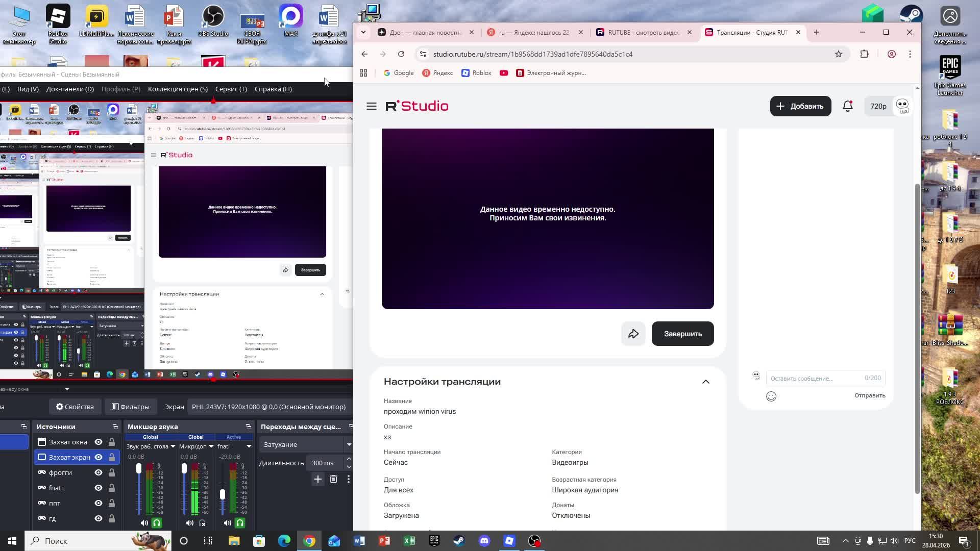Open Фильтры for the selected source
980x551 pixels.
click(x=130, y=407)
